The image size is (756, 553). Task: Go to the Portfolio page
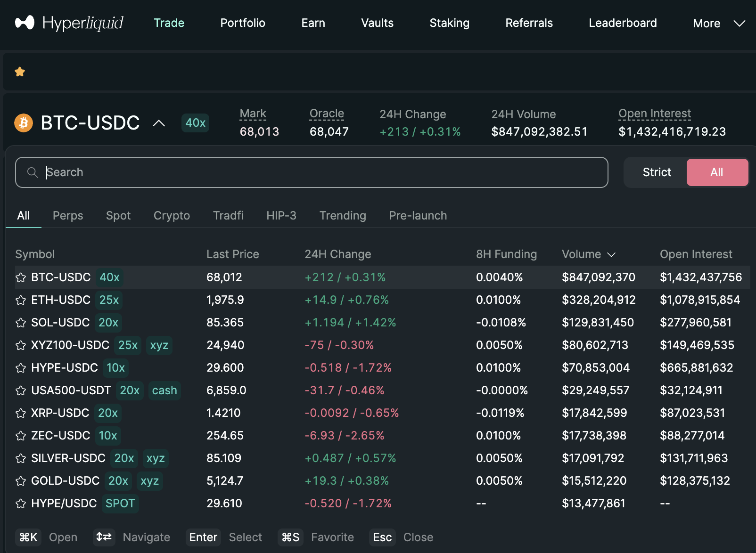coord(243,23)
